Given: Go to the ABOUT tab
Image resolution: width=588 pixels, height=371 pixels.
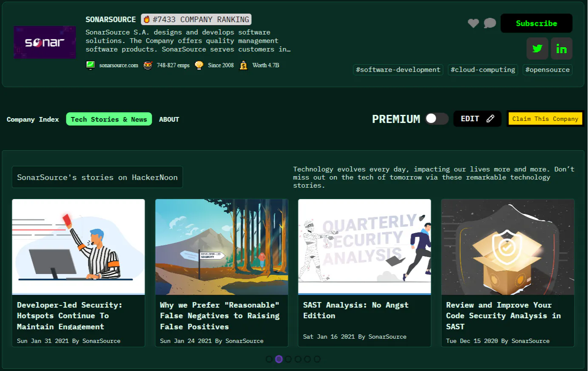Looking at the screenshot, I should 169,120.
